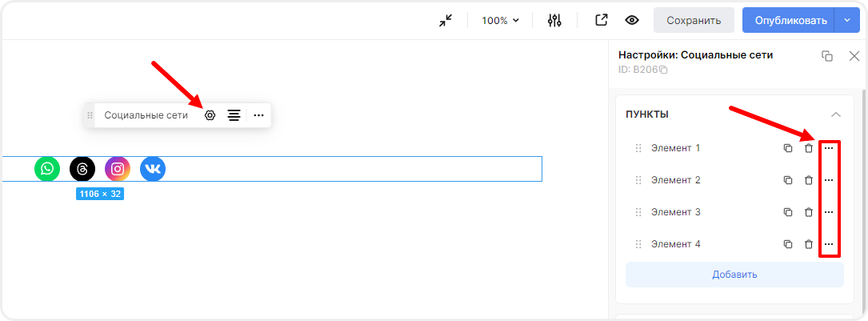This screenshot has height=321, width=868.
Task: Open site in new tab icon
Action: tap(602, 21)
